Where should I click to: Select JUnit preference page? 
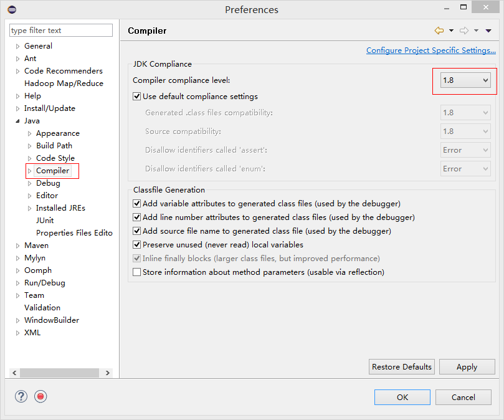click(x=45, y=221)
